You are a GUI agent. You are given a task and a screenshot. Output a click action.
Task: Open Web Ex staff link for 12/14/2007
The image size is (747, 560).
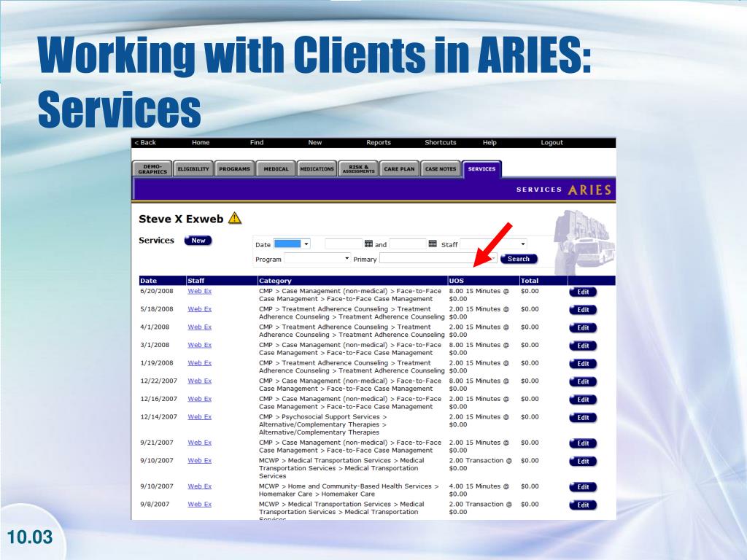point(200,417)
